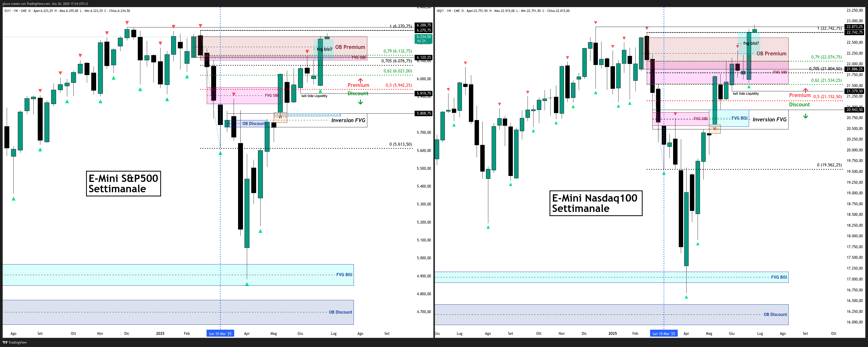The height and width of the screenshot is (347, 868).
Task: Click the 22.742,75 price tag on Nasdaq axis
Action: [x=854, y=32]
